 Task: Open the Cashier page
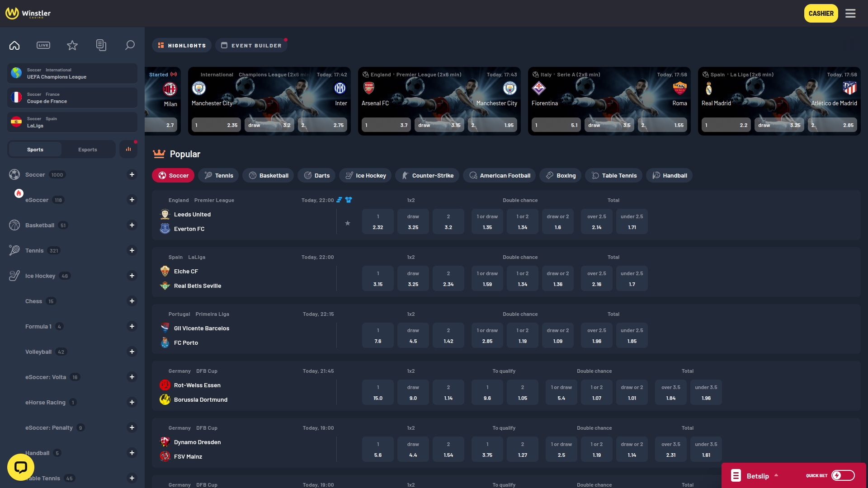click(821, 13)
